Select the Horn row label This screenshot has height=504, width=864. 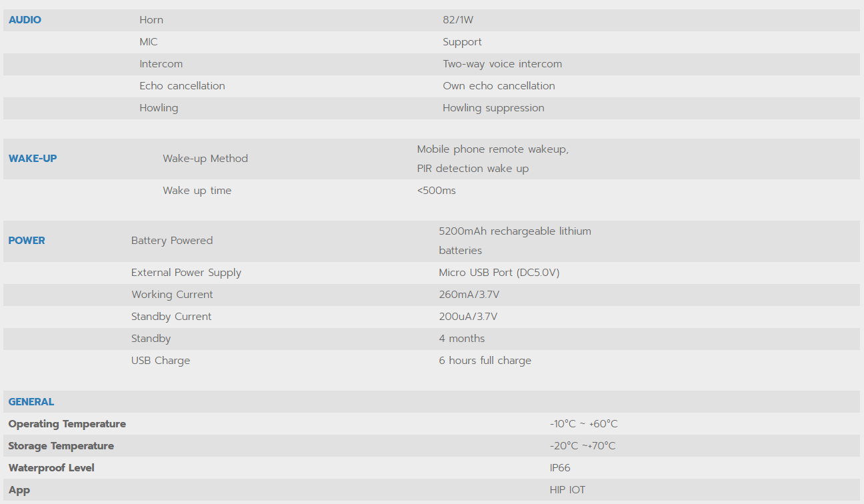pyautogui.click(x=151, y=20)
